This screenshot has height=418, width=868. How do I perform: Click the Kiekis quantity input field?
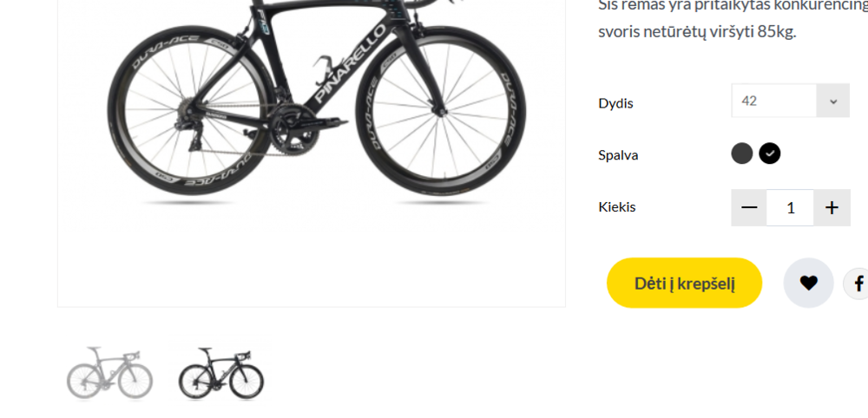tap(790, 208)
